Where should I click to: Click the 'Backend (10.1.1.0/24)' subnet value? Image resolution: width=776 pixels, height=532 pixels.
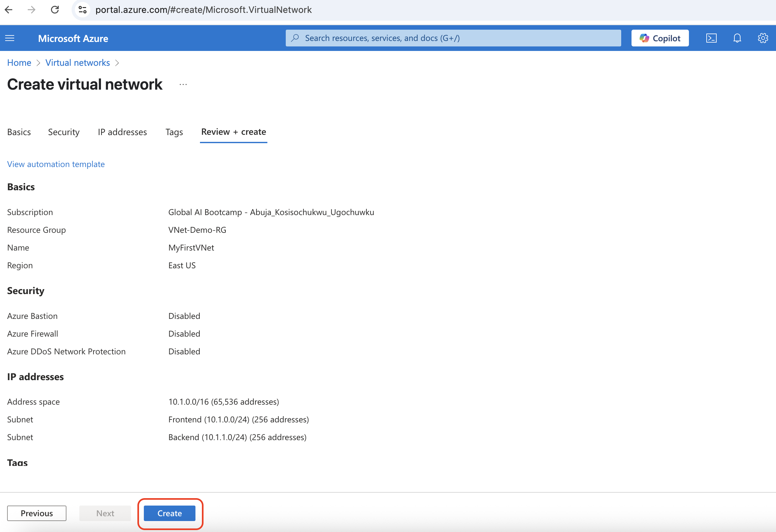coord(237,437)
